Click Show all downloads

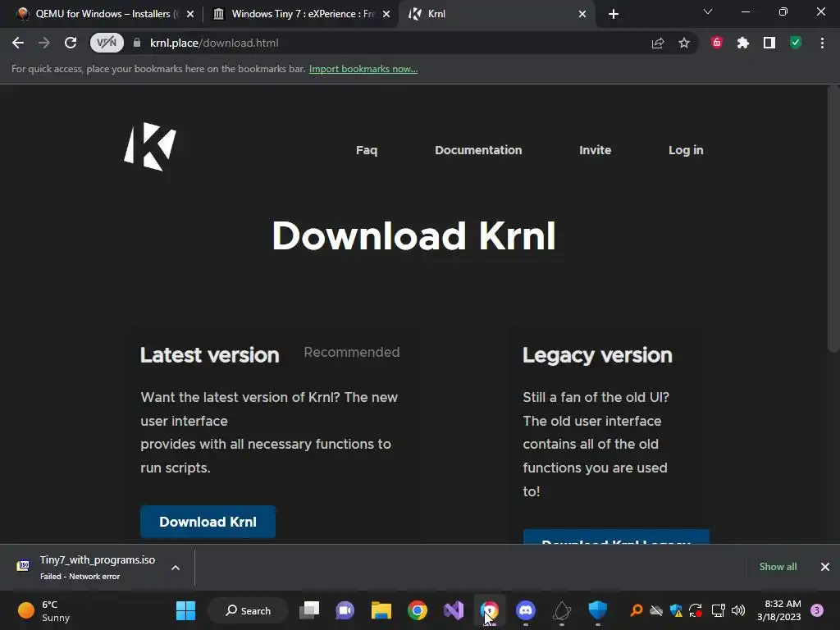point(778,567)
